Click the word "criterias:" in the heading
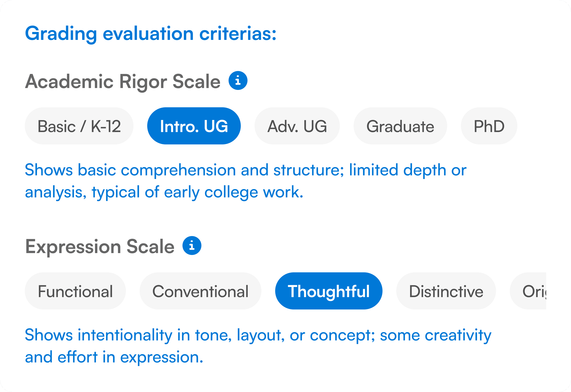The width and height of the screenshot is (571, 392). [x=238, y=34]
